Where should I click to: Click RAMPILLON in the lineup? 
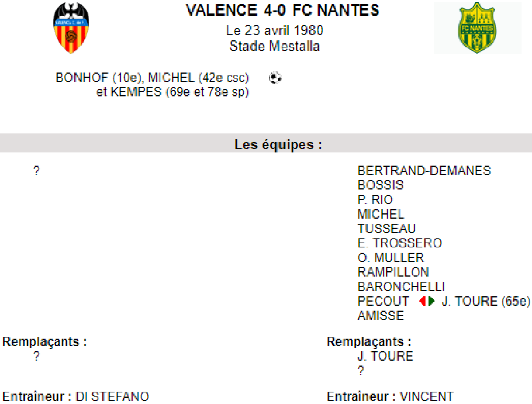tap(393, 272)
